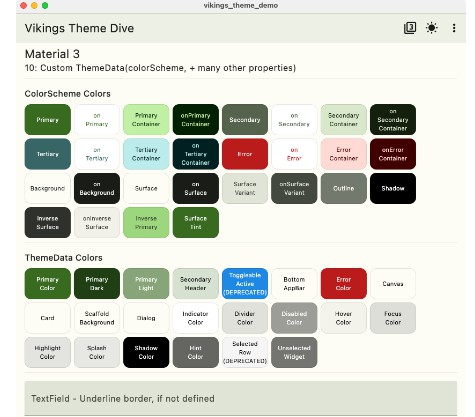This screenshot has height=417, width=475.
Task: Click the Focus Color swatch
Action: 393,318
